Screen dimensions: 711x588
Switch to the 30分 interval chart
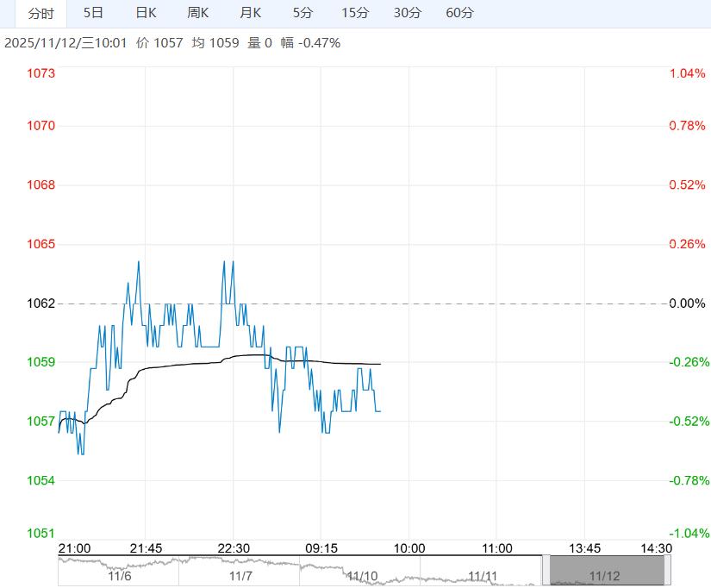point(408,13)
